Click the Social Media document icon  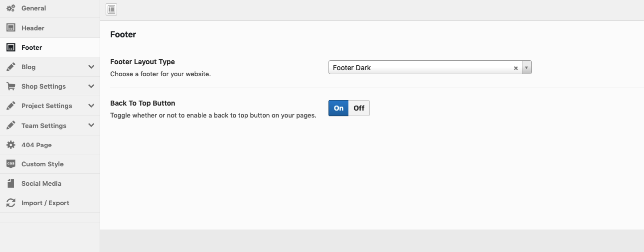(x=10, y=183)
